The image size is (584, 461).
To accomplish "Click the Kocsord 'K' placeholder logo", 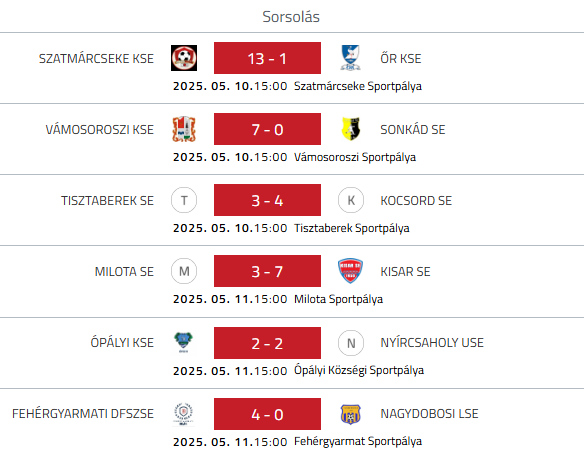I will coord(351,200).
